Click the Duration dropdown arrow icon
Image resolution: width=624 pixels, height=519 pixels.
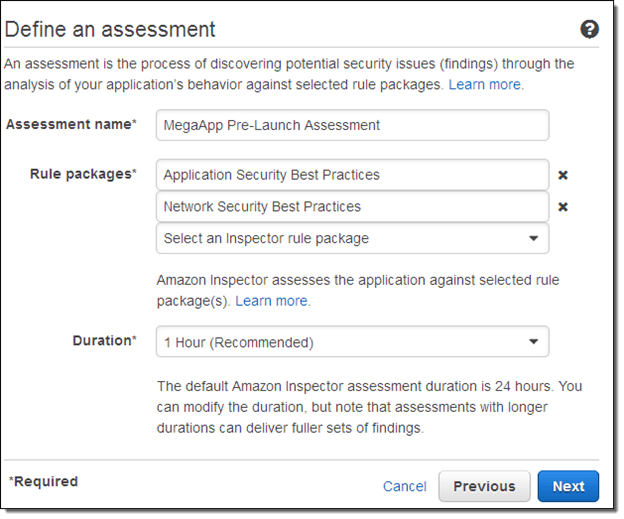coord(533,341)
